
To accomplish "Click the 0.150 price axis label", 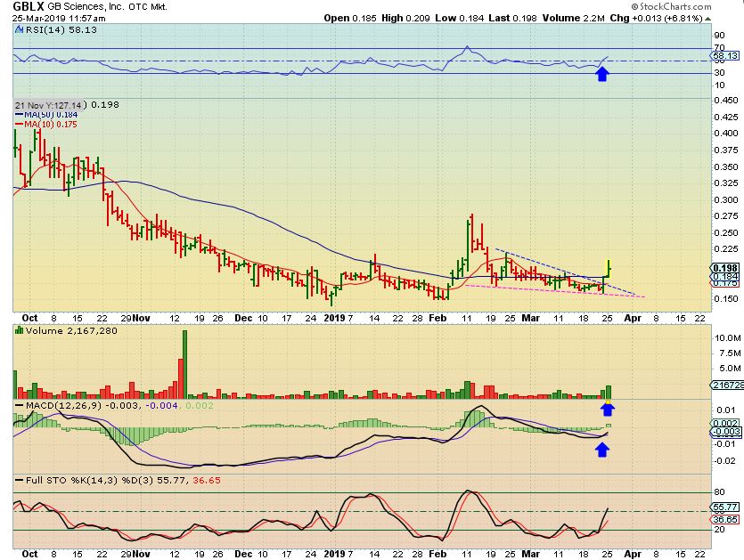I will point(726,299).
